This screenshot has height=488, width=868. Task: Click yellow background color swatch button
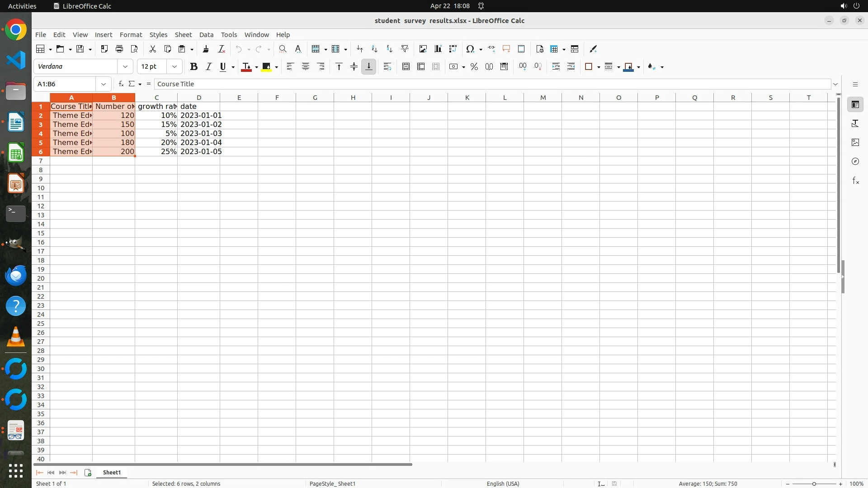tap(266, 67)
